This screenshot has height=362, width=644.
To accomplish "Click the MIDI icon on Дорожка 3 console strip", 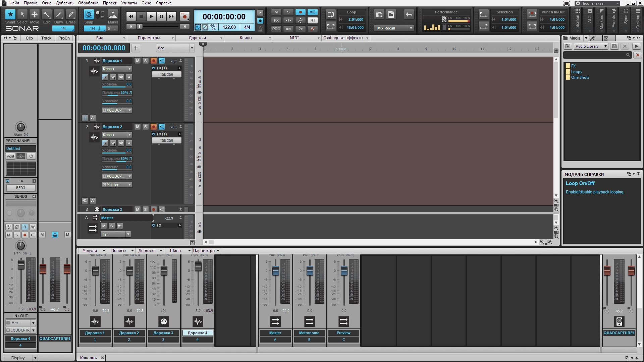I will pos(164,321).
